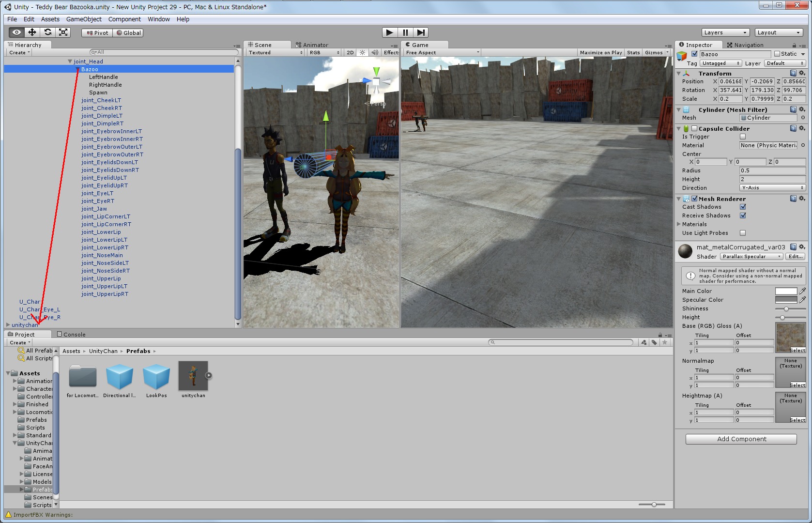Open the Direction Y-Axis dropdown
The height and width of the screenshot is (523, 812).
pyautogui.click(x=772, y=188)
